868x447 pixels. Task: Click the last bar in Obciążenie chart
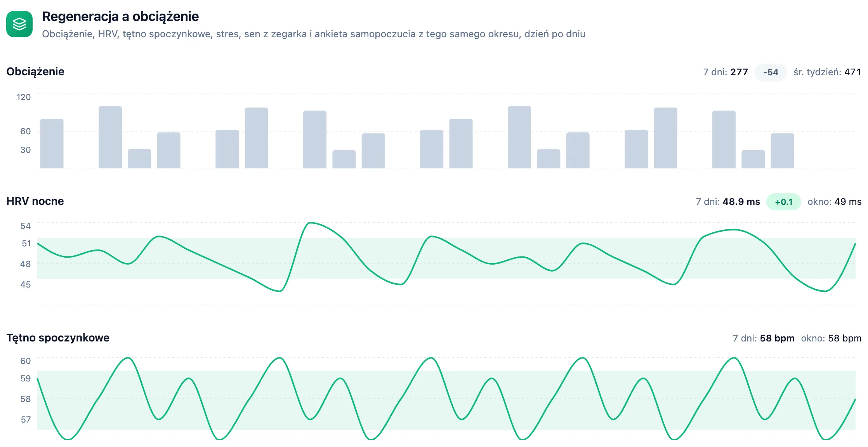click(x=782, y=151)
